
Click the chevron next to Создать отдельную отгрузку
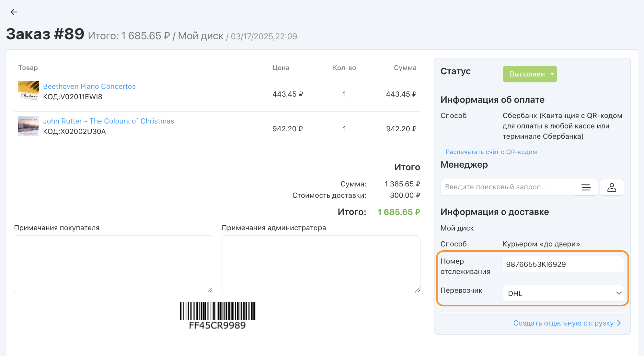[x=619, y=323]
